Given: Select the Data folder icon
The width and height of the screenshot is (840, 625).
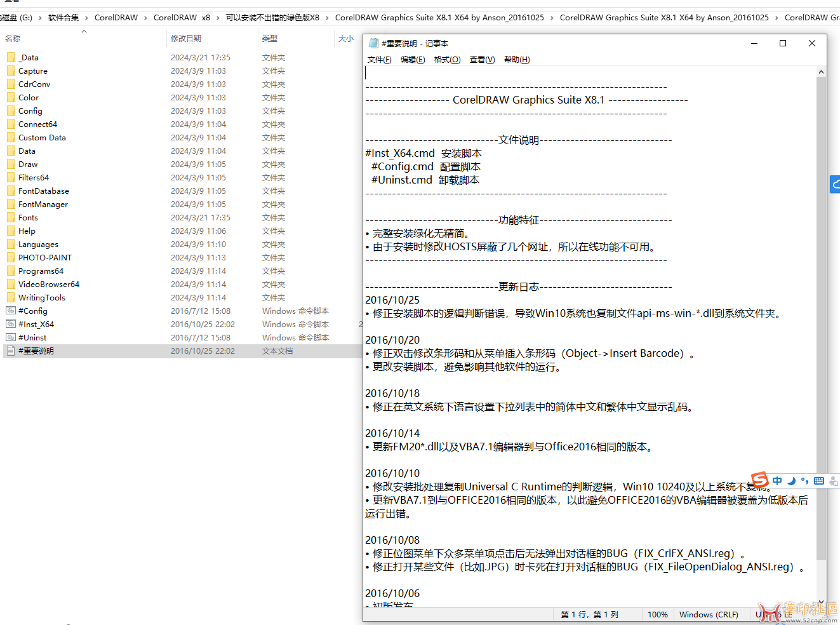Looking at the screenshot, I should pos(11,151).
